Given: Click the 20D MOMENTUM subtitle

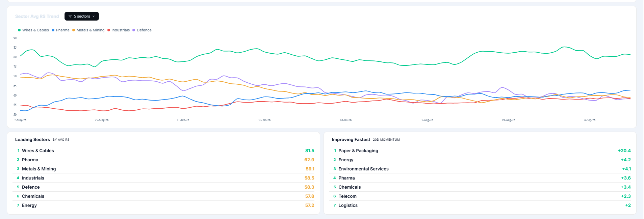Looking at the screenshot, I should pos(386,140).
